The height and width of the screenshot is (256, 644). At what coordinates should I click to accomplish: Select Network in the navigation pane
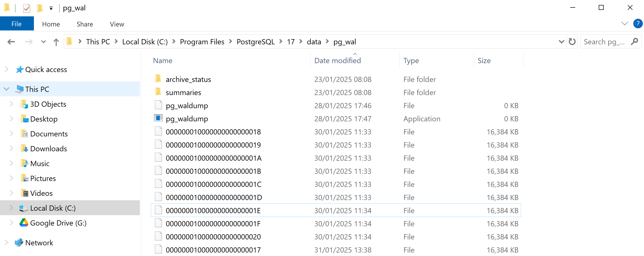click(39, 243)
